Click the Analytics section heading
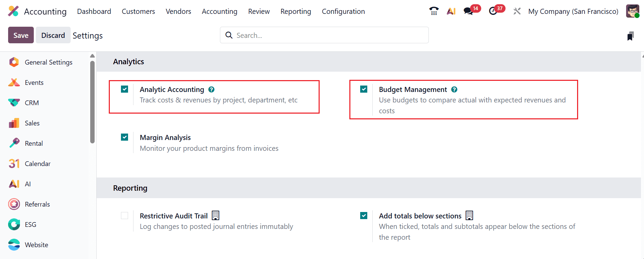Screen dimensions: 644x259 [x=128, y=62]
